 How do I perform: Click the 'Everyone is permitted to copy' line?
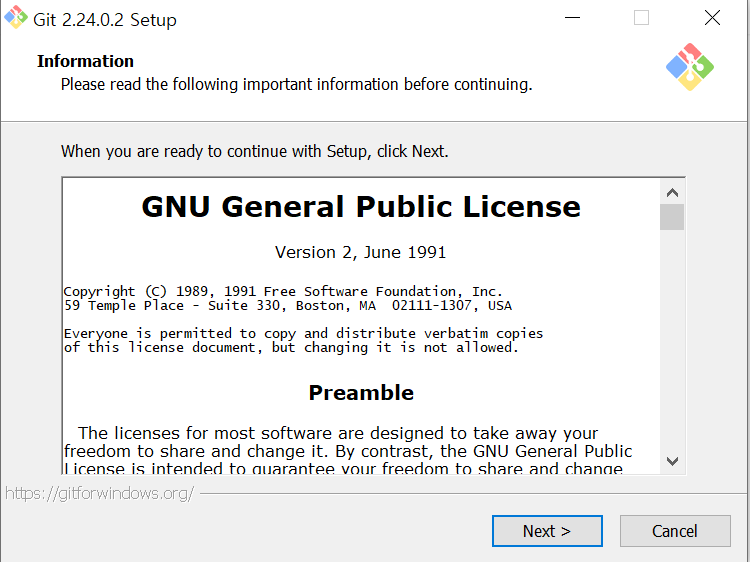(303, 333)
